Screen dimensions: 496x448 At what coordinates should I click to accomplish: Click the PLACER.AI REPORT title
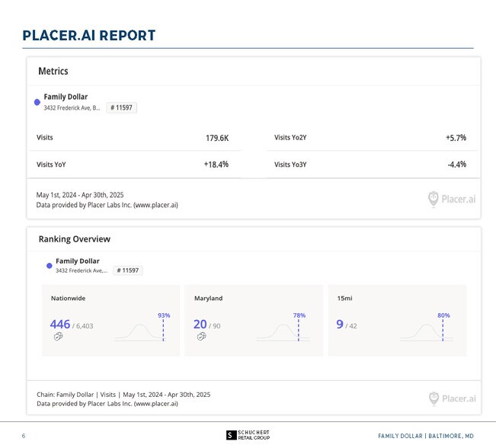pos(89,35)
